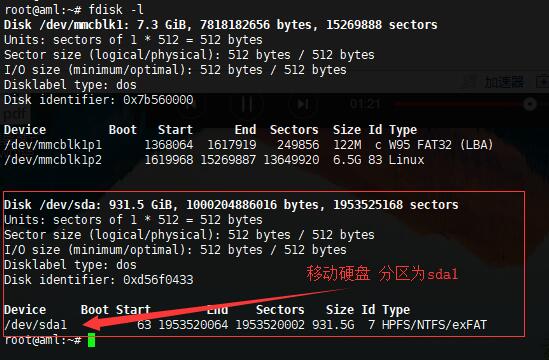Screen dimensions: 549x360
Task: Click the fdisk -l command text
Action: tap(116, 9)
